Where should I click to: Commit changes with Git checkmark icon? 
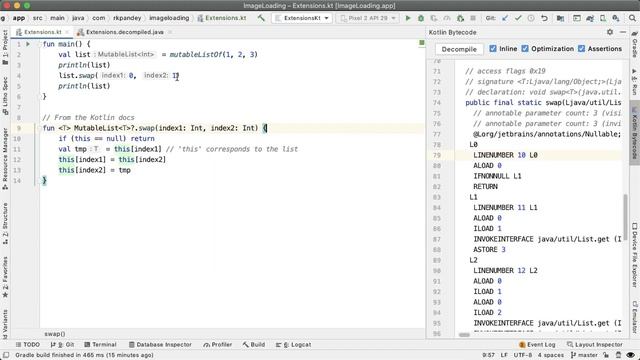[x=518, y=18]
